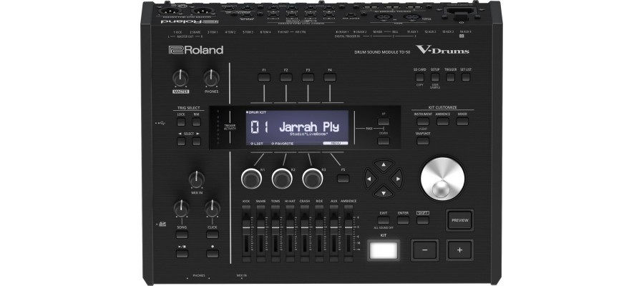Click the MASTER volume knob
The width and height of the screenshot is (644, 286).
(181, 78)
